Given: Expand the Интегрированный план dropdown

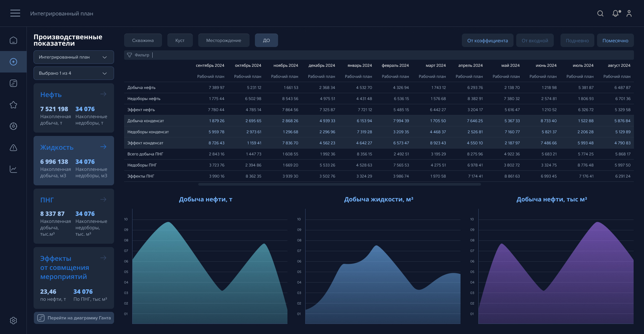Looking at the screenshot, I should tap(73, 57).
